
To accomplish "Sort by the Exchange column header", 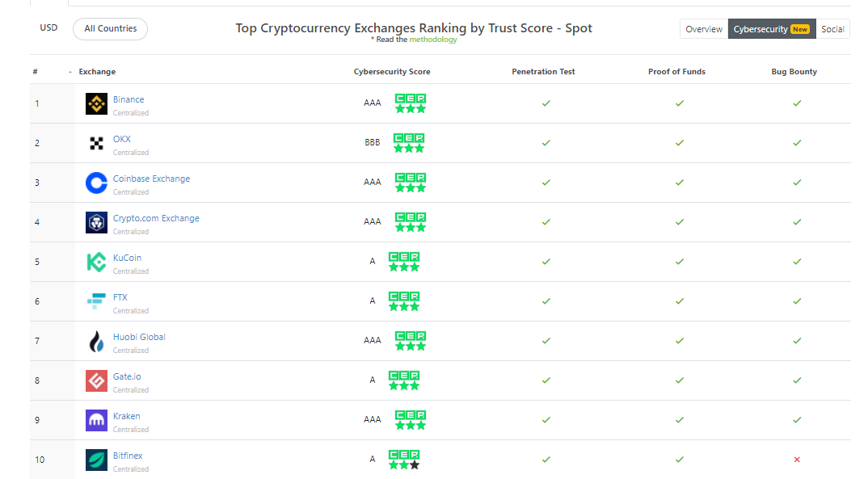I will pos(97,72).
